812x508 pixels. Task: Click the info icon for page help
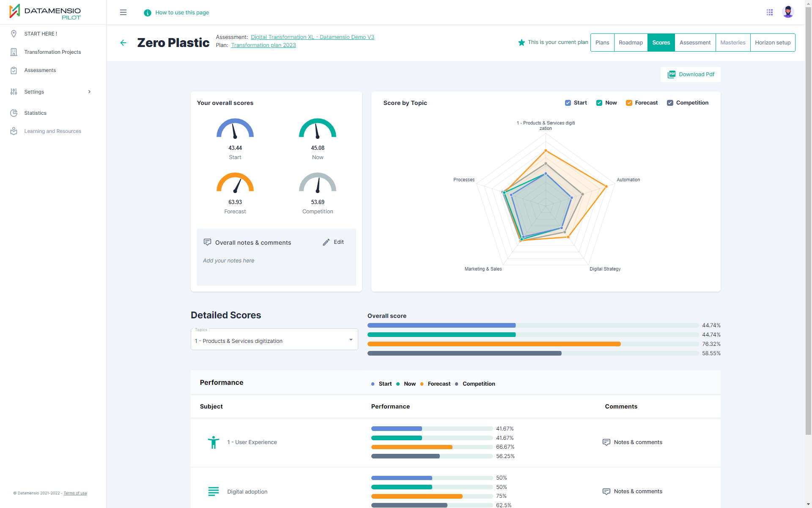147,13
